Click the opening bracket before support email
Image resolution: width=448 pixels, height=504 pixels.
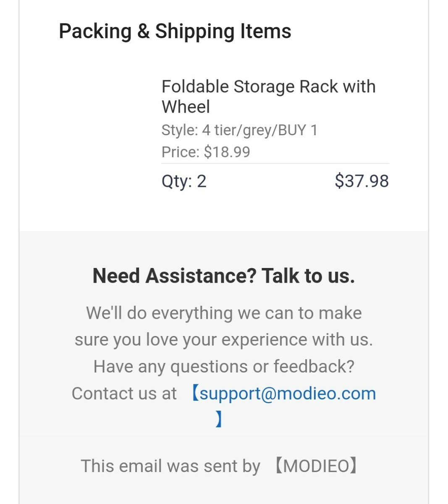[x=194, y=394]
